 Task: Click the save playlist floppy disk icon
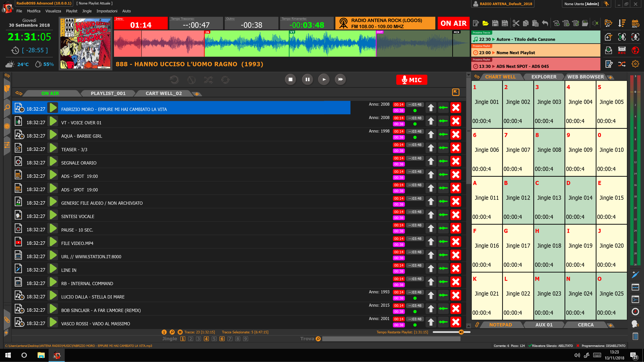(495, 23)
